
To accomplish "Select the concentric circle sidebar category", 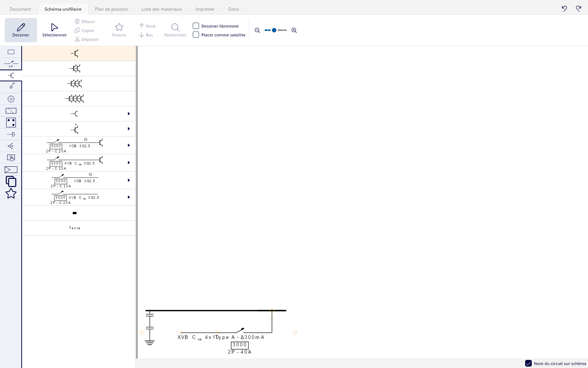I will (11, 99).
